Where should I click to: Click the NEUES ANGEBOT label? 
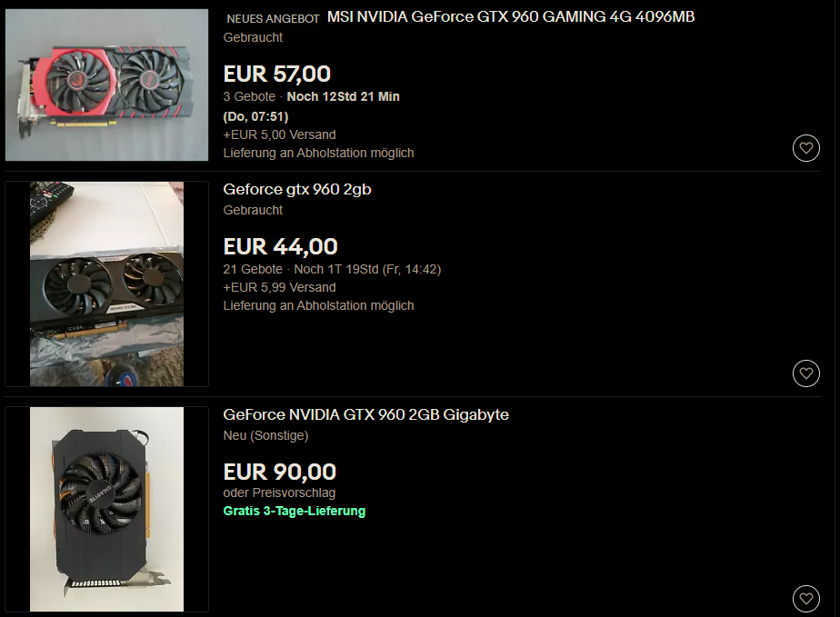[x=274, y=19]
